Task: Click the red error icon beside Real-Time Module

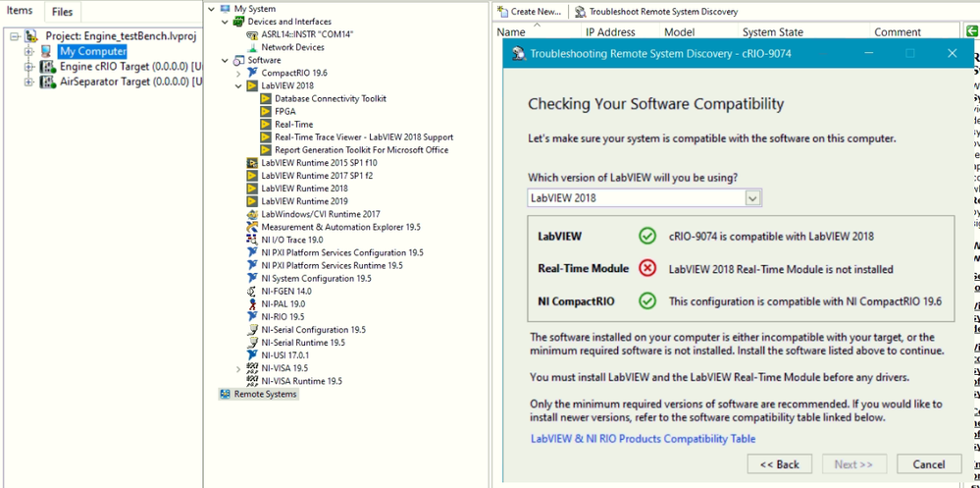Action: (646, 268)
